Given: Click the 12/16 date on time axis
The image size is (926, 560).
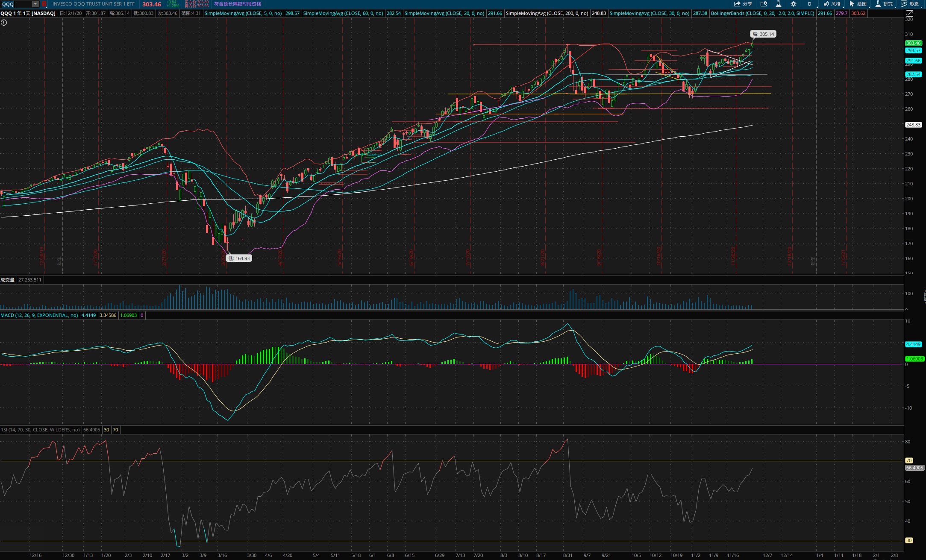Looking at the screenshot, I should tap(35, 555).
